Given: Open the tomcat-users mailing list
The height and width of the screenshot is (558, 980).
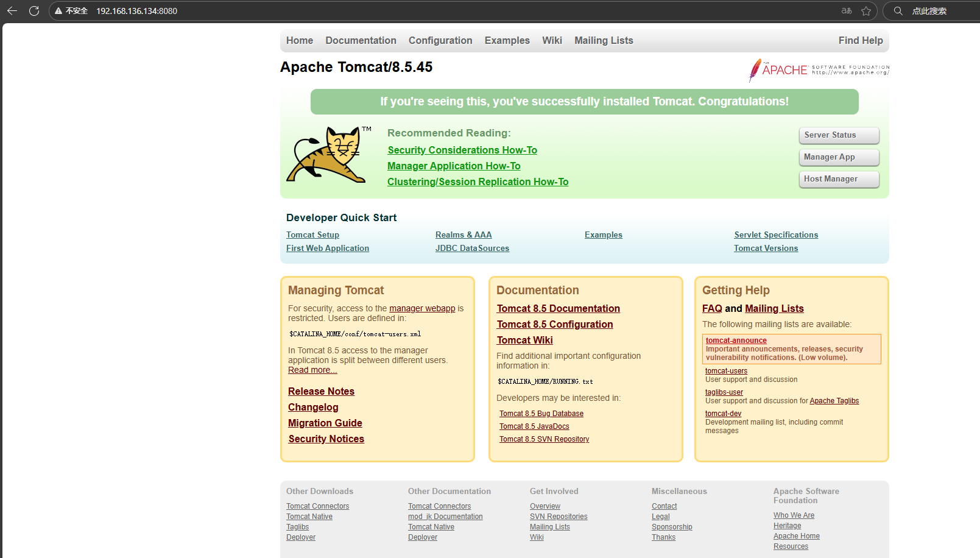Looking at the screenshot, I should click(726, 371).
